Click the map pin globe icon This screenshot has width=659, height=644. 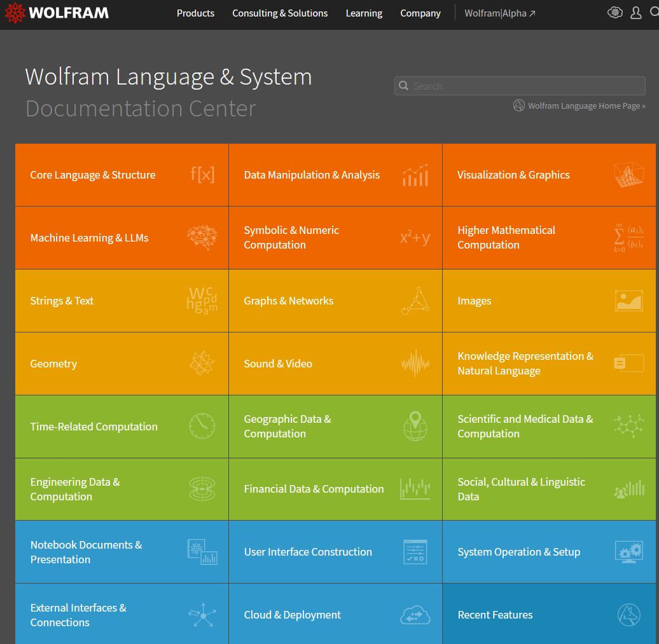[x=415, y=426]
